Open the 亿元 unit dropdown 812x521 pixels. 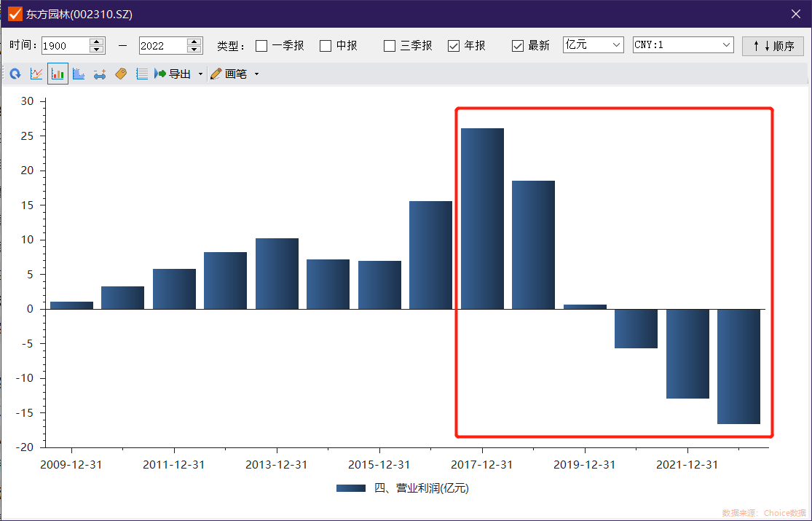click(593, 45)
